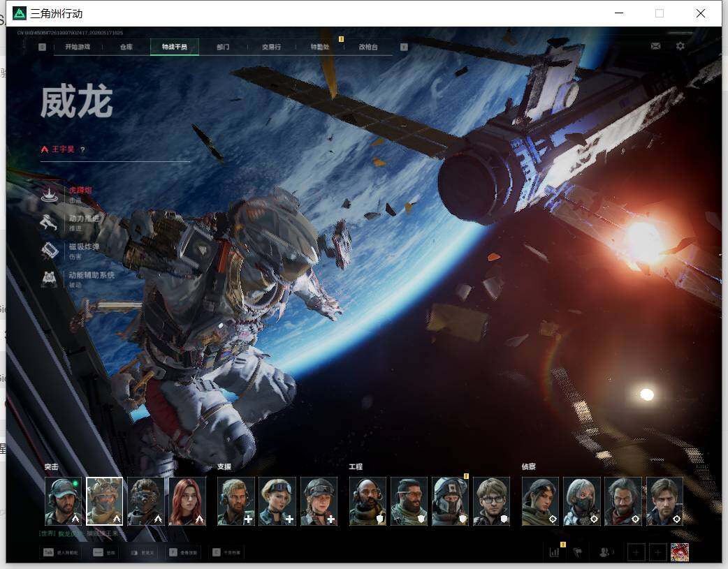This screenshot has height=569, width=728.
Task: Select bearded recon operator with red scarf
Action: [623, 501]
